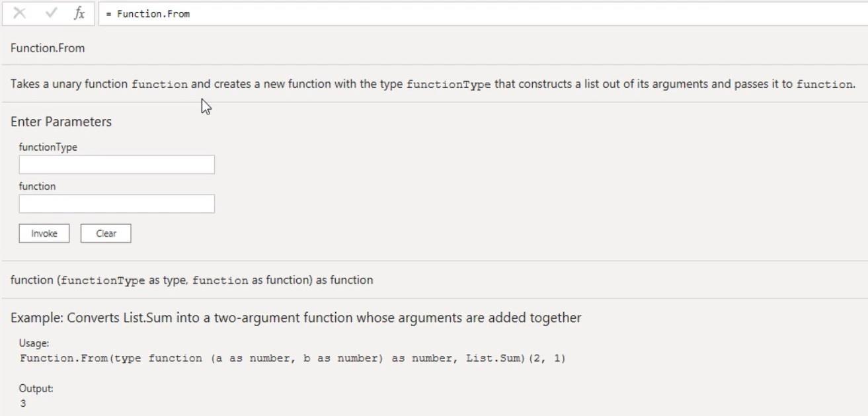Confirm the formula with the checkmark icon
Screen dimensions: 868x416
click(x=52, y=13)
